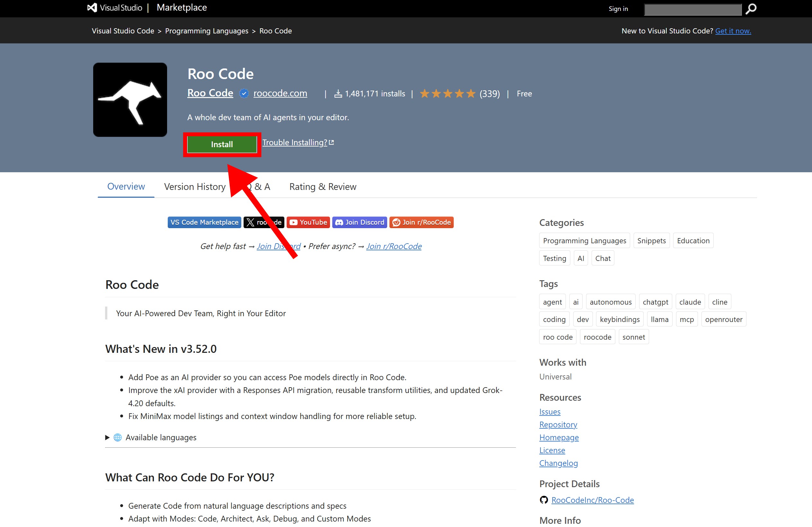Viewport: 812px width, 527px height.
Task: Click the verified publisher badge icon
Action: (x=244, y=93)
